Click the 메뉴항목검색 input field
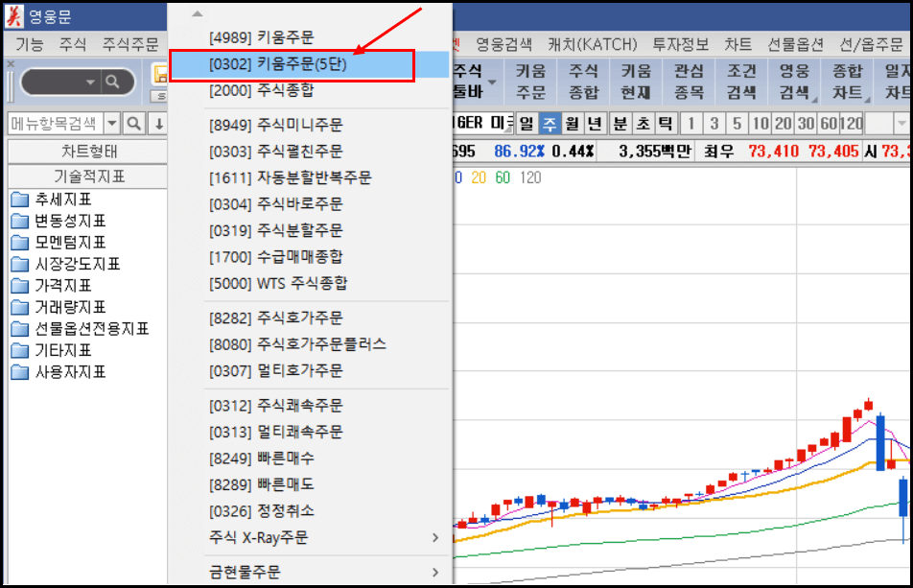Image resolution: width=913 pixels, height=588 pixels. pos(56,124)
